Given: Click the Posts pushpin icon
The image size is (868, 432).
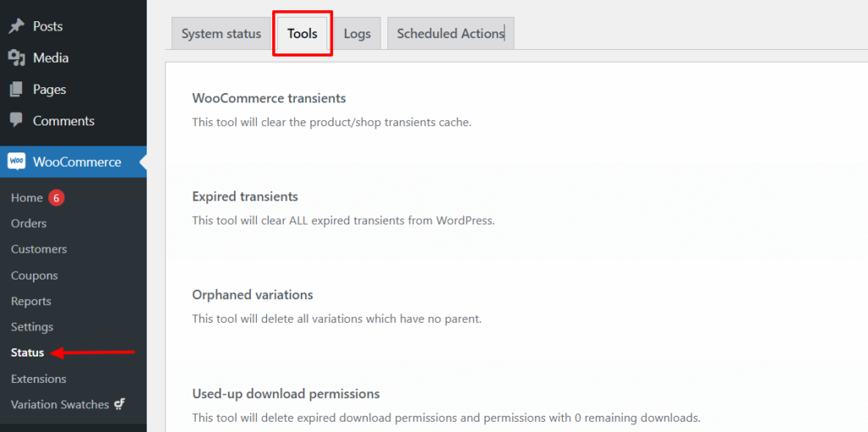Looking at the screenshot, I should pos(17,26).
